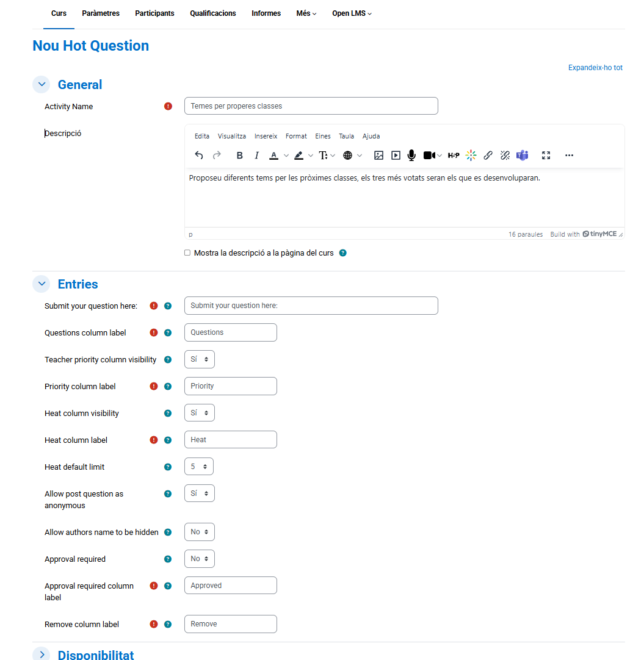
Task: Click the H5P content icon
Action: (x=454, y=156)
